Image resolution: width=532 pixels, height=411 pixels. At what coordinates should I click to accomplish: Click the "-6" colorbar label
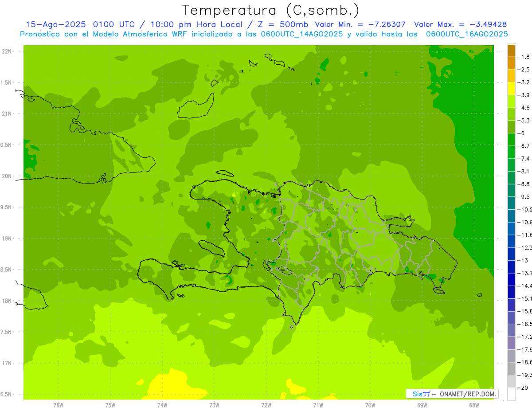[x=521, y=133]
